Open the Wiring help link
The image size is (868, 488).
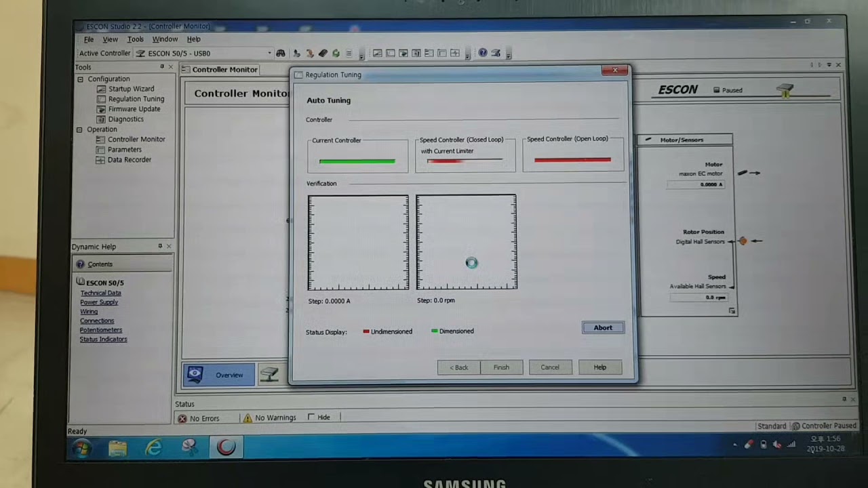pos(89,312)
